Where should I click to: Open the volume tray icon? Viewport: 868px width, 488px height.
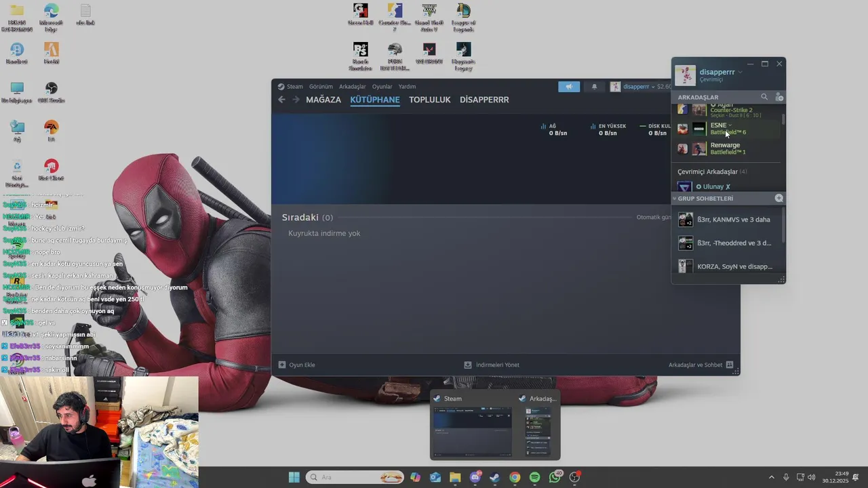[812, 477]
